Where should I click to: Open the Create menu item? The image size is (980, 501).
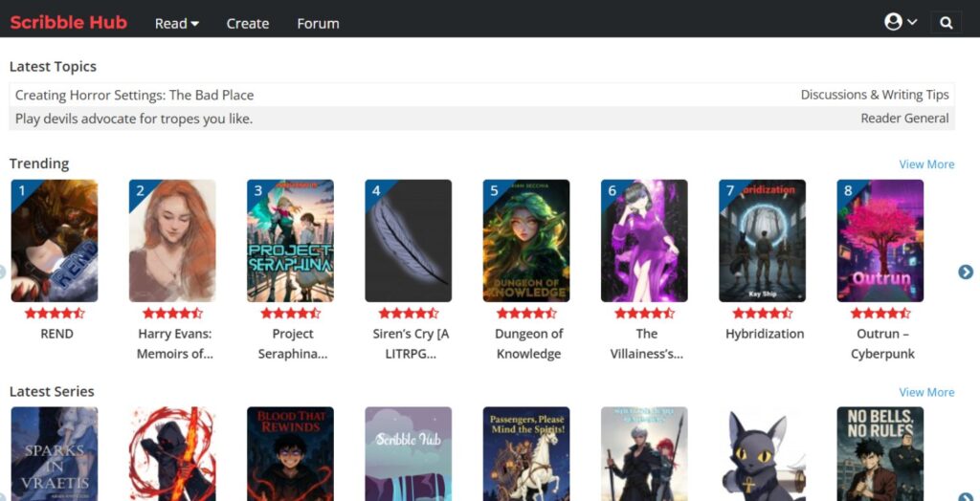coord(247,23)
